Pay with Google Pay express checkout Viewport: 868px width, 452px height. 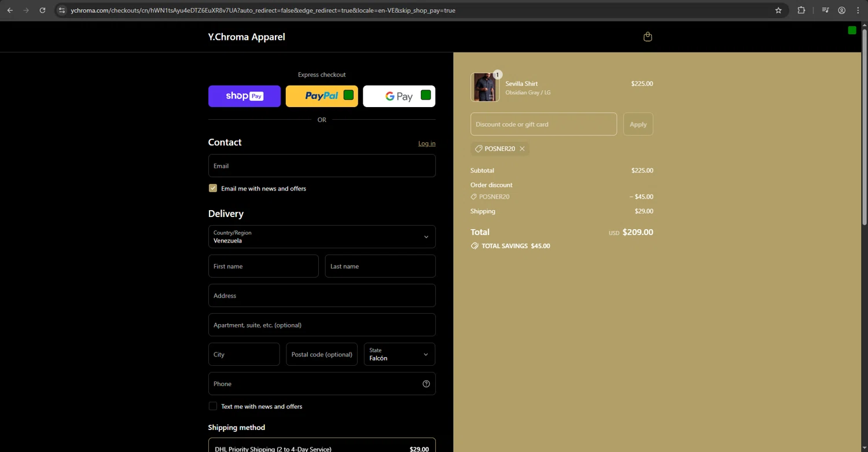[399, 96]
